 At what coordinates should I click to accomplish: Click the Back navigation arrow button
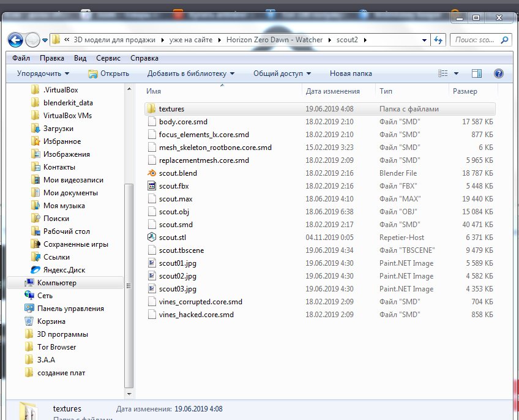tap(15, 40)
